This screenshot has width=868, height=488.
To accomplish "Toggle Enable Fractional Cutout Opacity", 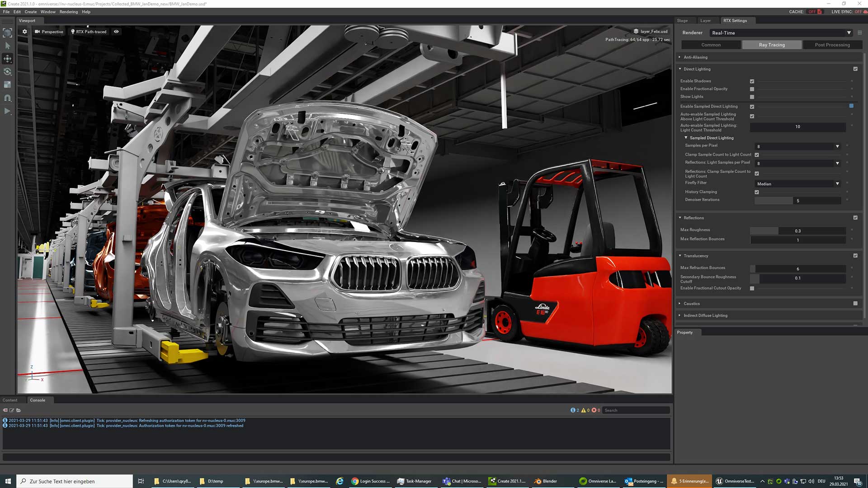I will point(752,288).
